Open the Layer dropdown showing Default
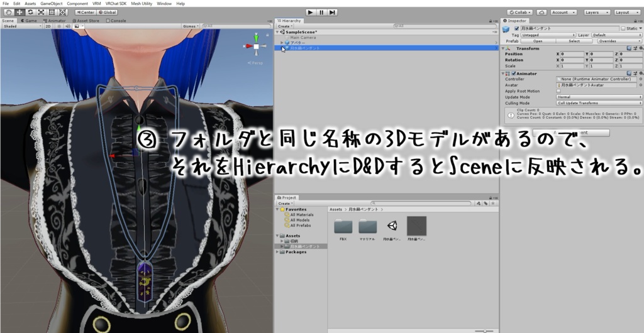Screen dimensions: 644x333 tap(616, 35)
